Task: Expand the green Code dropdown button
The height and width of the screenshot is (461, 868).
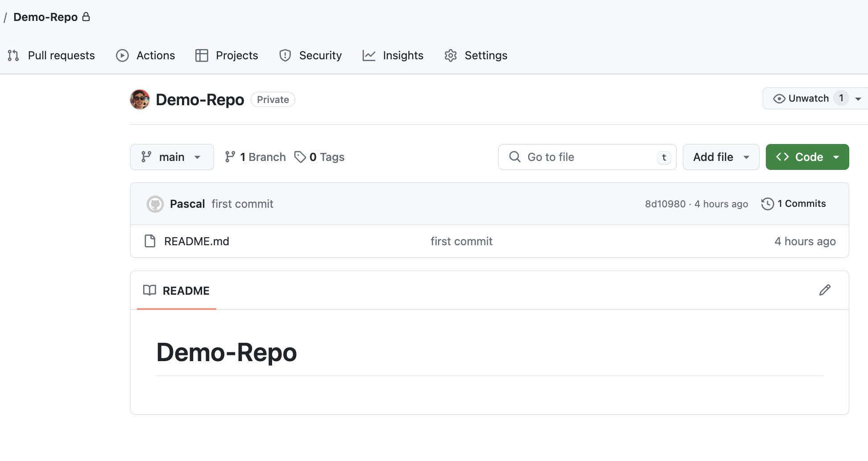Action: 807,157
